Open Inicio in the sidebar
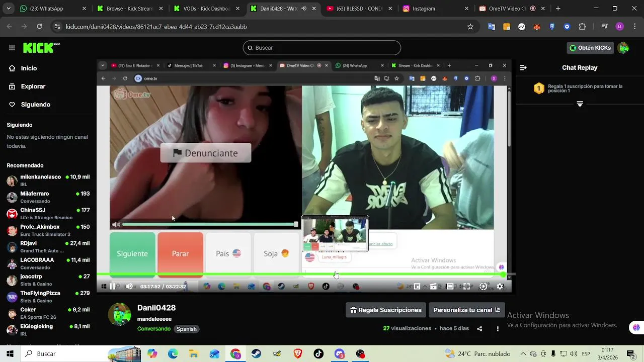 47,68
